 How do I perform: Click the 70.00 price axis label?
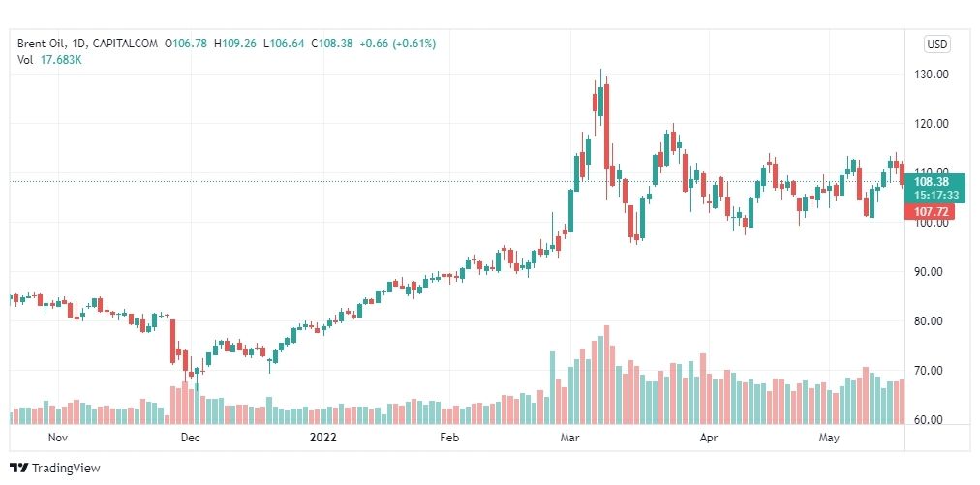pyautogui.click(x=932, y=370)
